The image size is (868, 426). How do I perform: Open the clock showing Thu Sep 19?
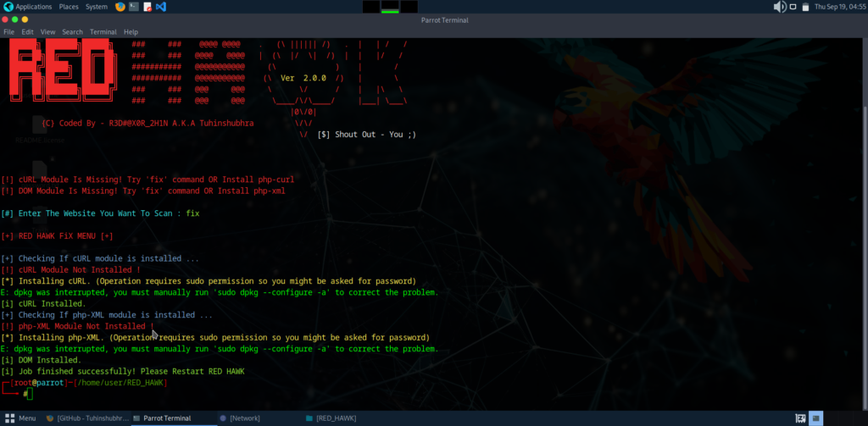click(840, 7)
